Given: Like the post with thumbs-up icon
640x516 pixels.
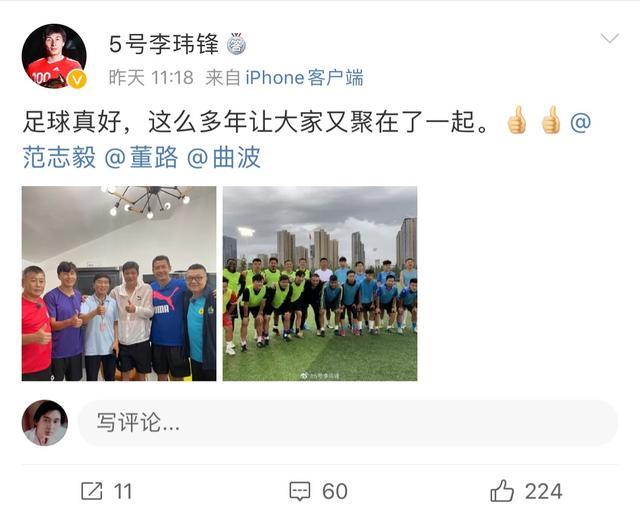Looking at the screenshot, I should click(502, 490).
